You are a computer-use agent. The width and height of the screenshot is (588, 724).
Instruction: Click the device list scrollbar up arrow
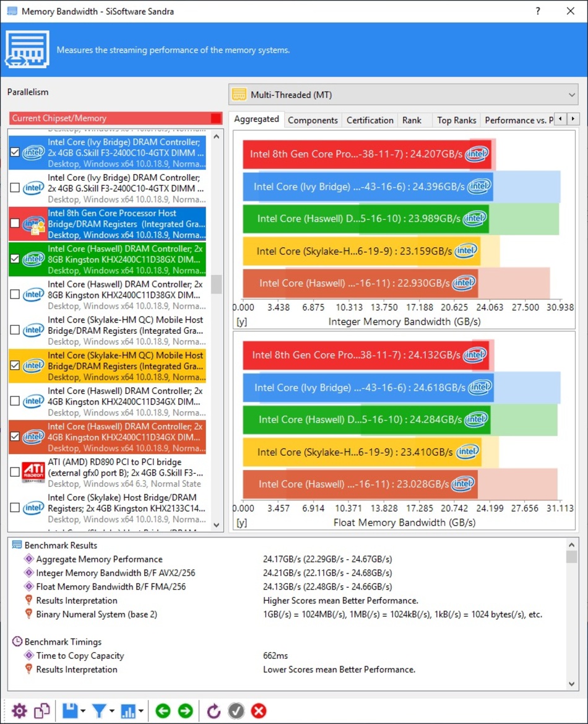point(217,137)
